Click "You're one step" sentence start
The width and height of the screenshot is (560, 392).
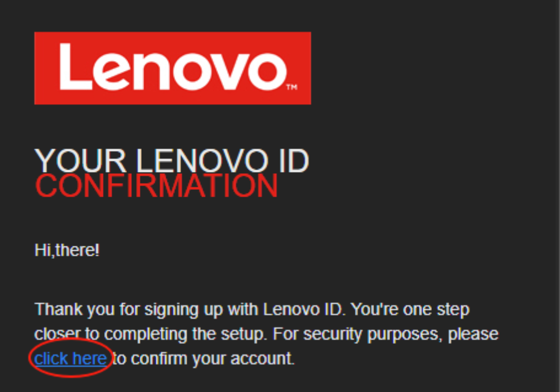[x=410, y=309]
